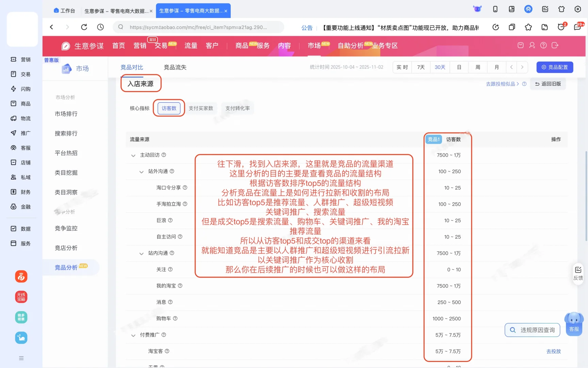Click the help question mark in red header

coord(543,45)
